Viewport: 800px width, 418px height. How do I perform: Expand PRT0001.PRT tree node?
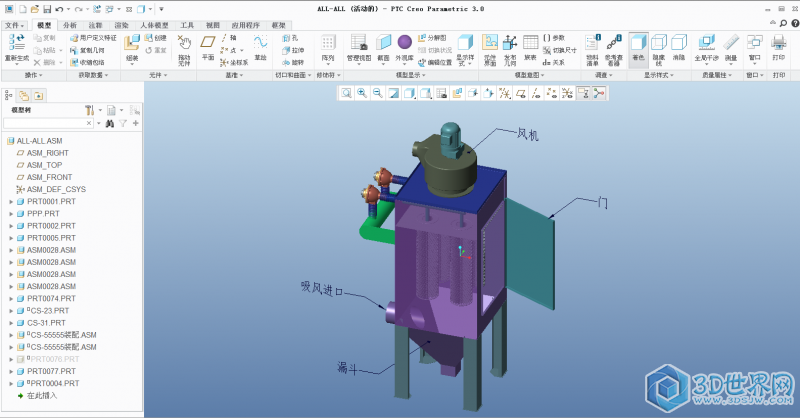click(x=11, y=202)
